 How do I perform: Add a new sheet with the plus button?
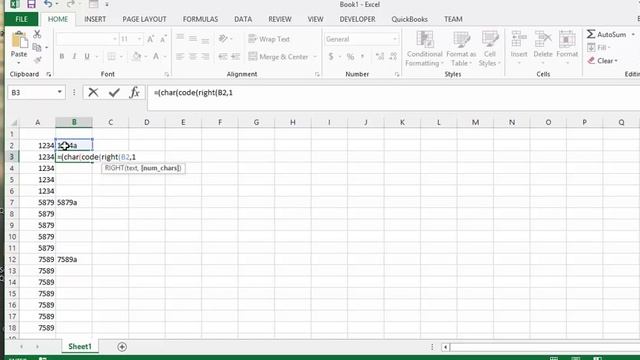[x=122, y=347]
